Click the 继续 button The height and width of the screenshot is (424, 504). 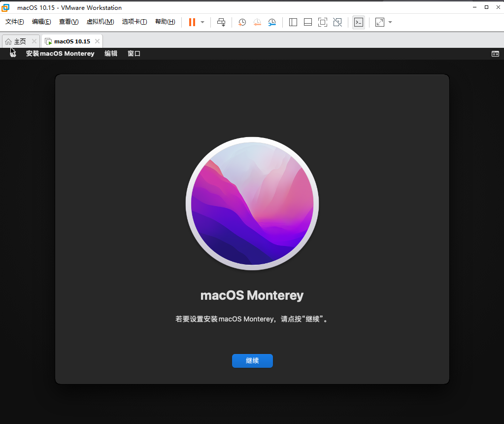(252, 360)
